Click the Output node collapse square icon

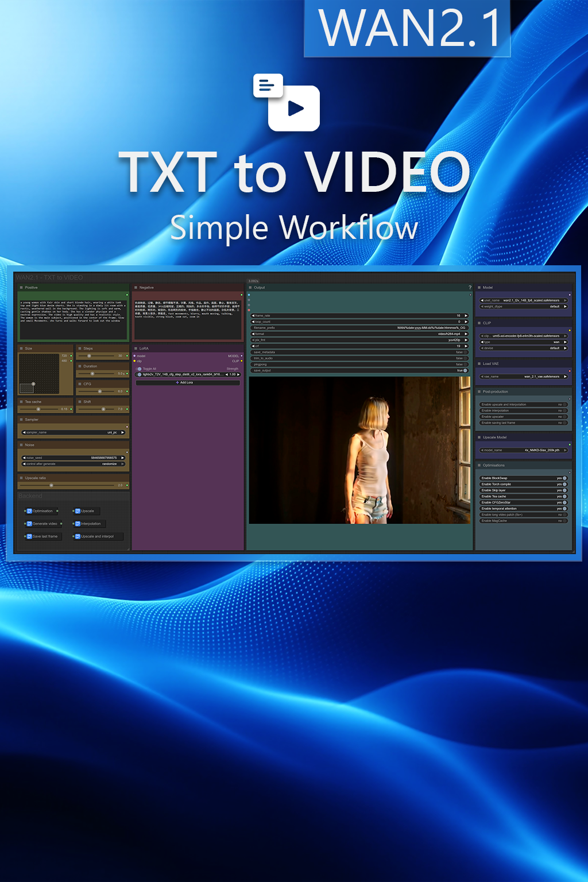pos(250,288)
